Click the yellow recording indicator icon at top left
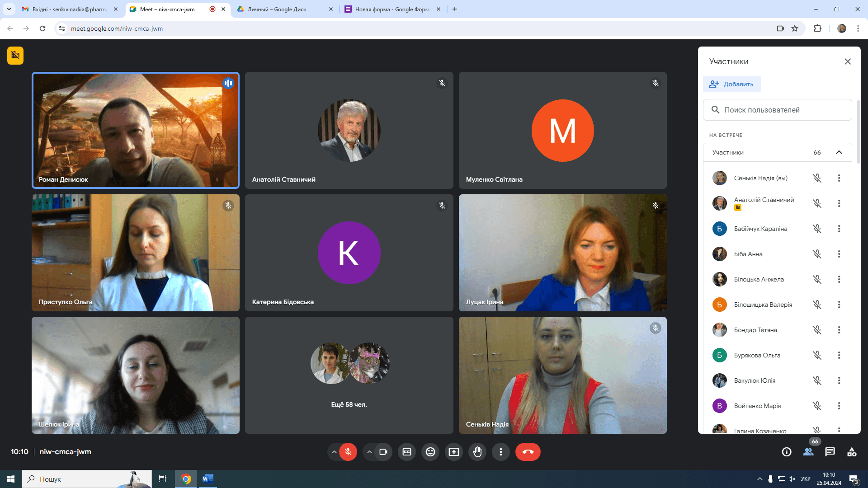Screen dimensions: 868x488 tap(15, 56)
